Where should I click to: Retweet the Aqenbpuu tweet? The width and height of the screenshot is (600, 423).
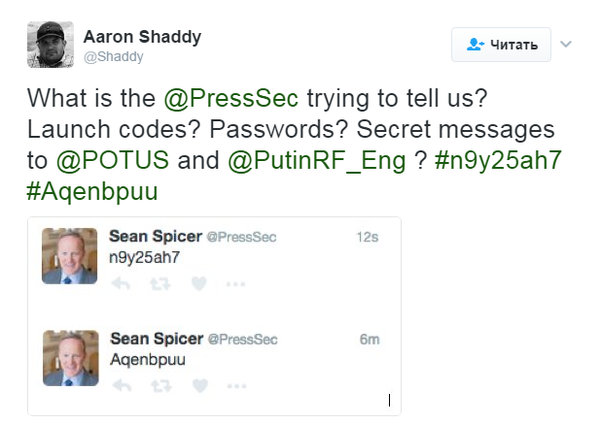(160, 385)
